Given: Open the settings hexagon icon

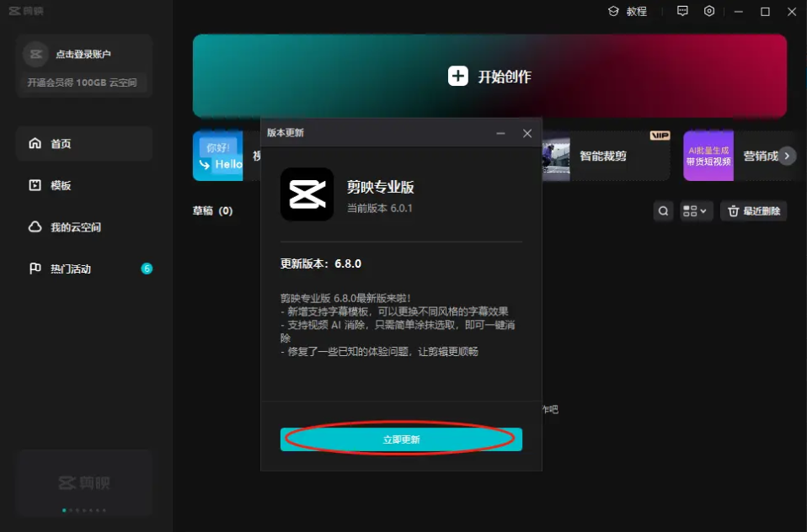Looking at the screenshot, I should coord(709,11).
